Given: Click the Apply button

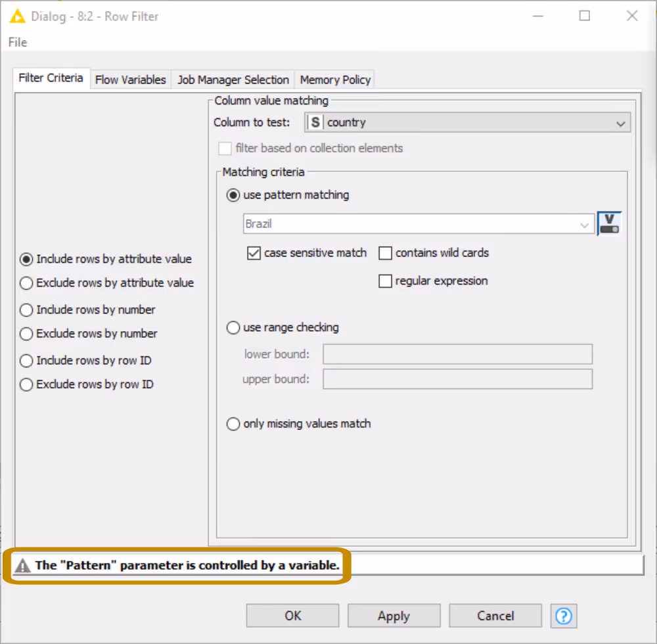Looking at the screenshot, I should tap(394, 616).
